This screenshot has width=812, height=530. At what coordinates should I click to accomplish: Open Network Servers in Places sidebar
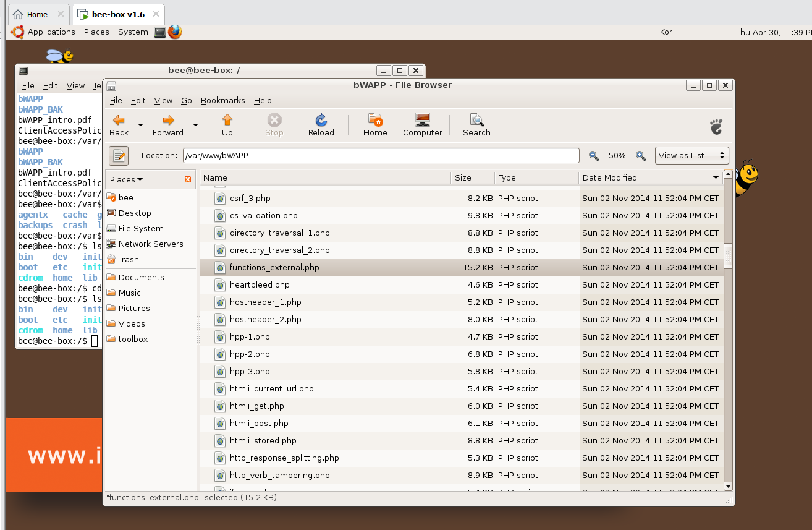coord(151,244)
